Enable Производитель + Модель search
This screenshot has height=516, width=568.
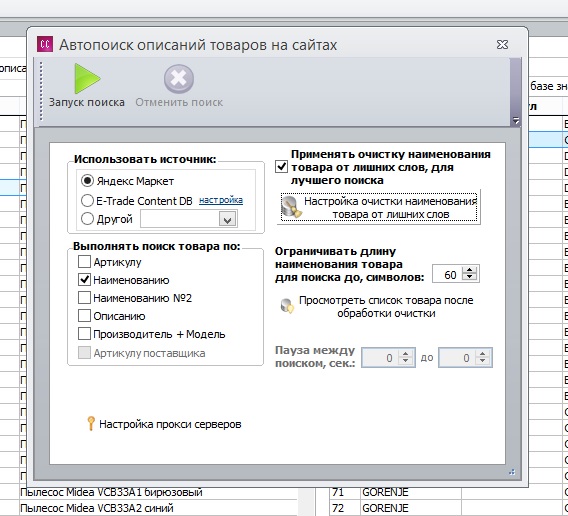click(84, 334)
